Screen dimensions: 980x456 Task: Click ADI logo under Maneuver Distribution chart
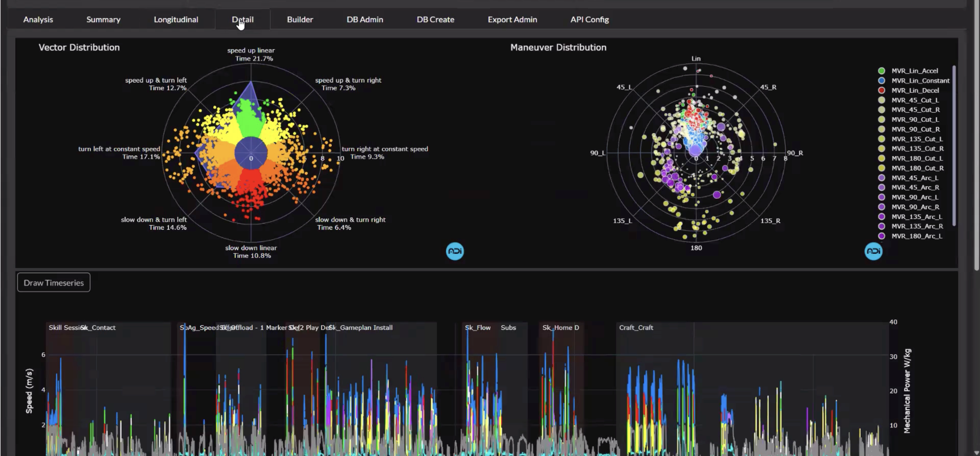click(x=873, y=251)
